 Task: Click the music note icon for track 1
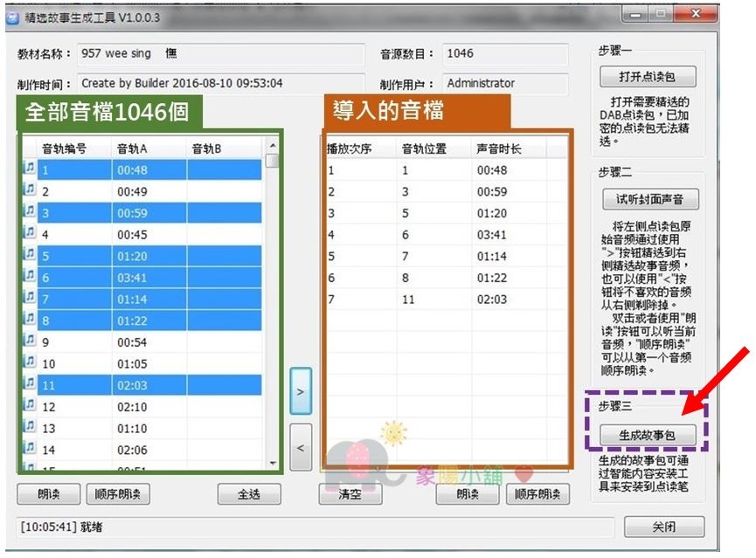point(30,169)
